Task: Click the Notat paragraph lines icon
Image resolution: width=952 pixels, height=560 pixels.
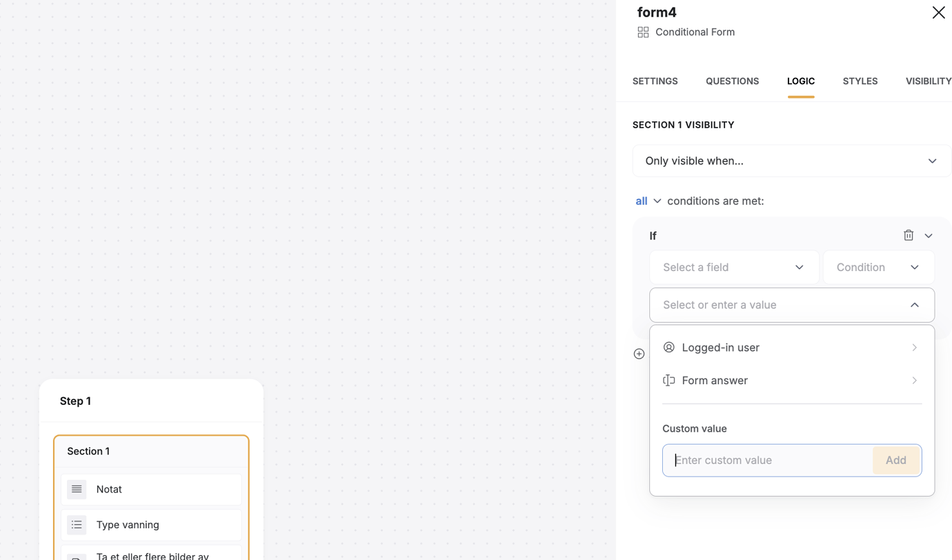Action: tap(77, 489)
